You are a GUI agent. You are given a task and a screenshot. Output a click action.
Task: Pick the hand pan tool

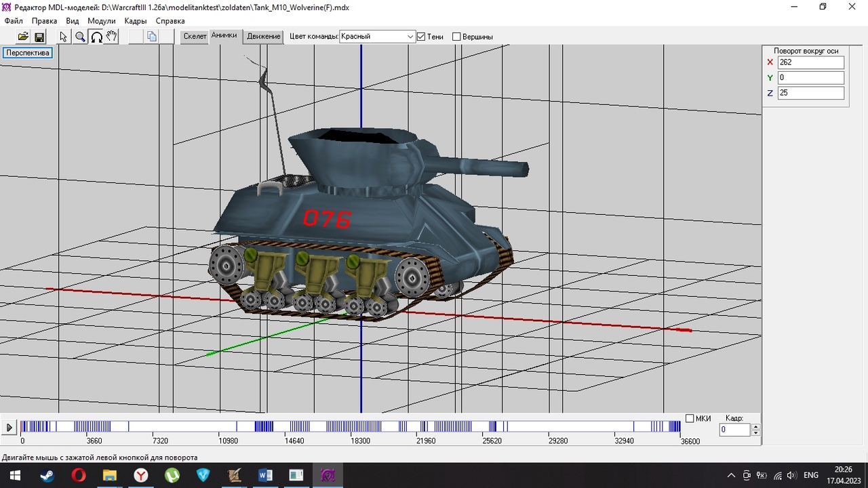(112, 37)
